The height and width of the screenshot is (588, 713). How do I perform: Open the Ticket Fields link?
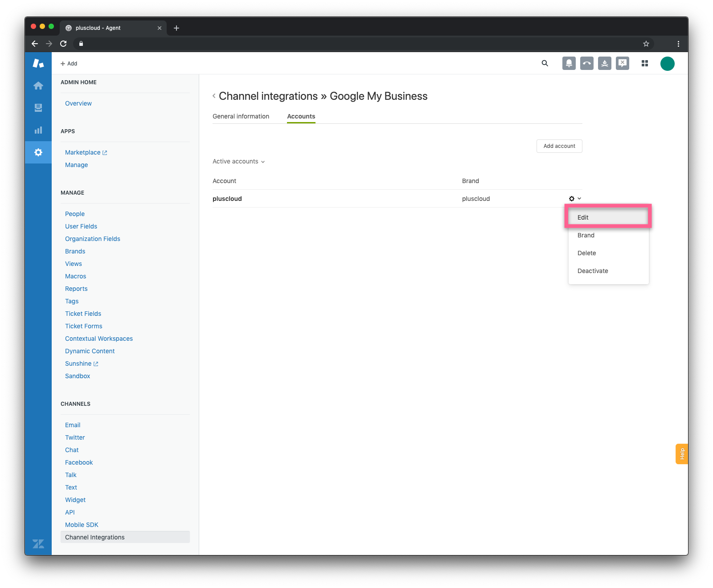click(x=83, y=314)
